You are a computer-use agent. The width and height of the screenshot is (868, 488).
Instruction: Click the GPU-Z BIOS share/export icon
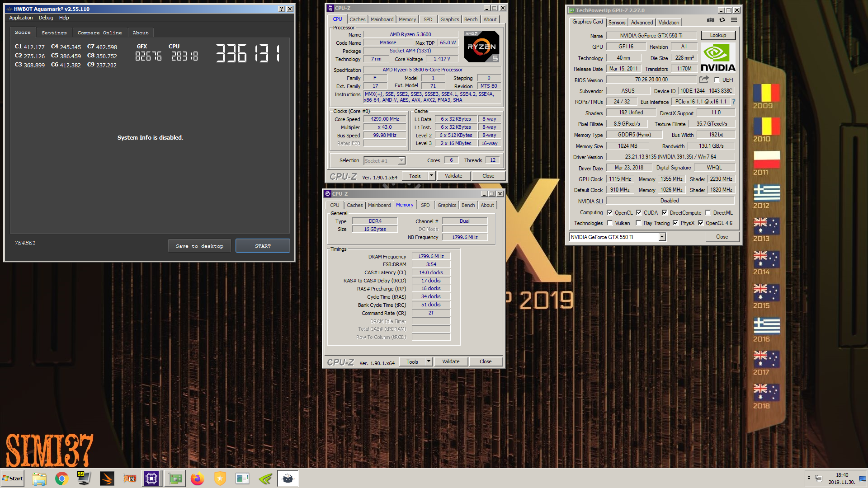(x=704, y=80)
